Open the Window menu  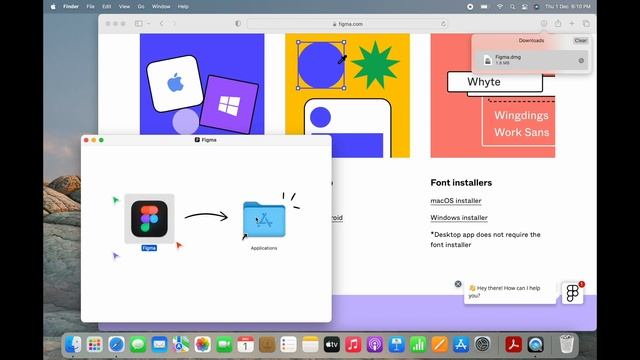161,7
